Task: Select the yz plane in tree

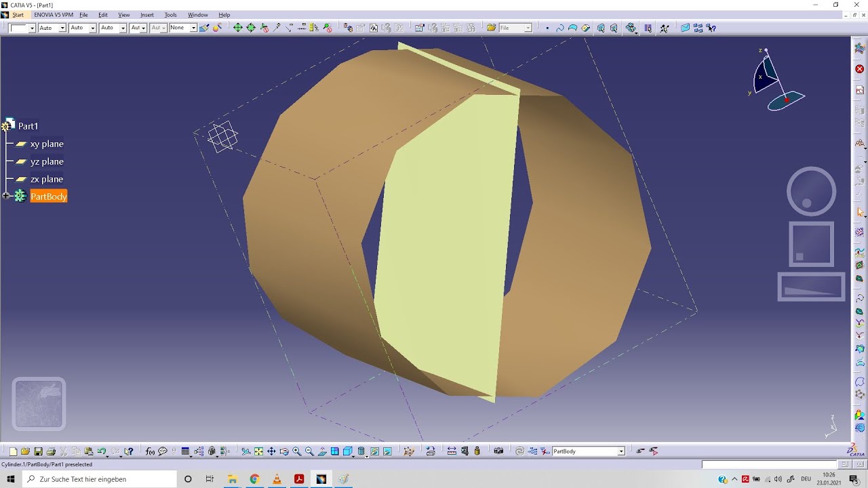Action: (x=47, y=161)
